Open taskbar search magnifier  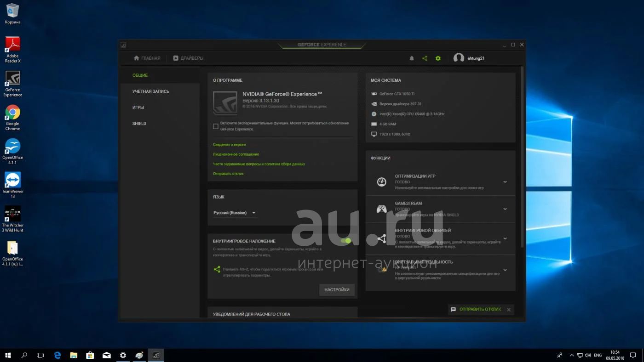(x=24, y=355)
